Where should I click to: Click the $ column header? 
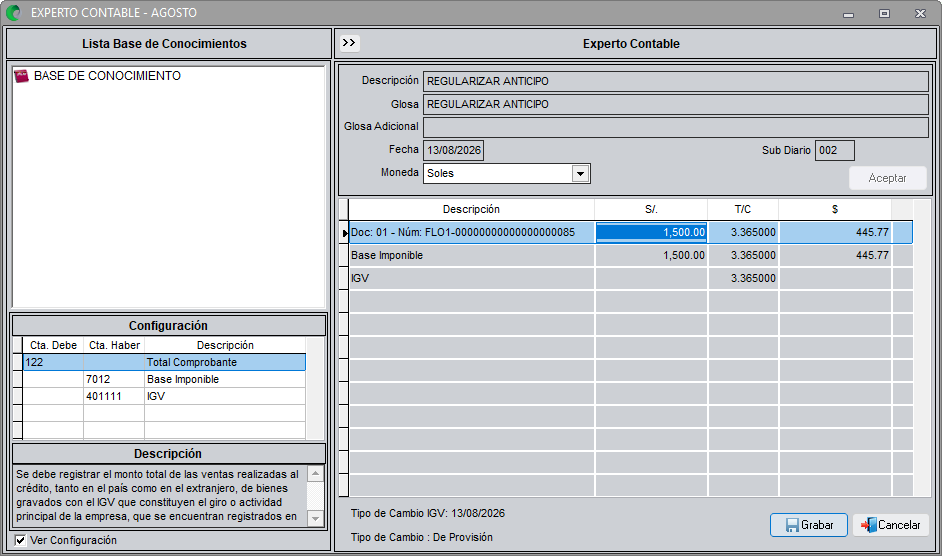tap(835, 209)
